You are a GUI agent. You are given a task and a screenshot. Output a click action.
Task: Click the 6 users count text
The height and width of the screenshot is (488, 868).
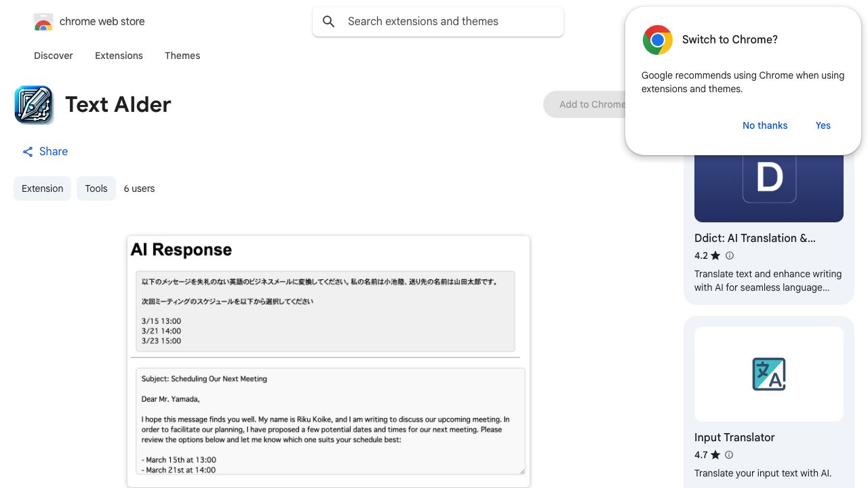139,188
